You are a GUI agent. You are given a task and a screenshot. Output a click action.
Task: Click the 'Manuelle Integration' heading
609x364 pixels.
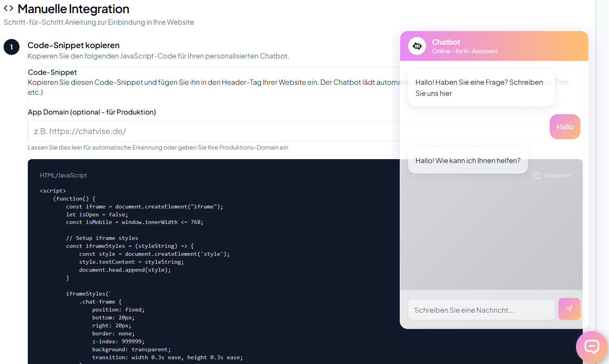[74, 9]
